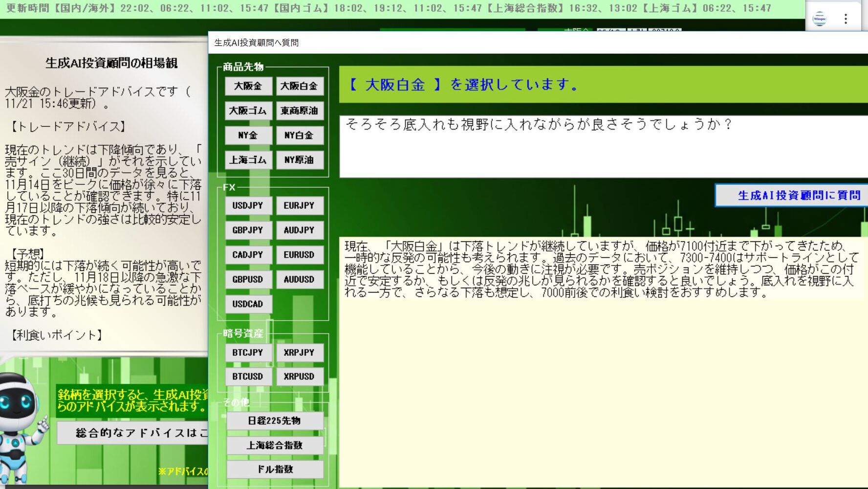Select the USDCAD button
Image resolution: width=868 pixels, height=489 pixels.
pyautogui.click(x=248, y=304)
